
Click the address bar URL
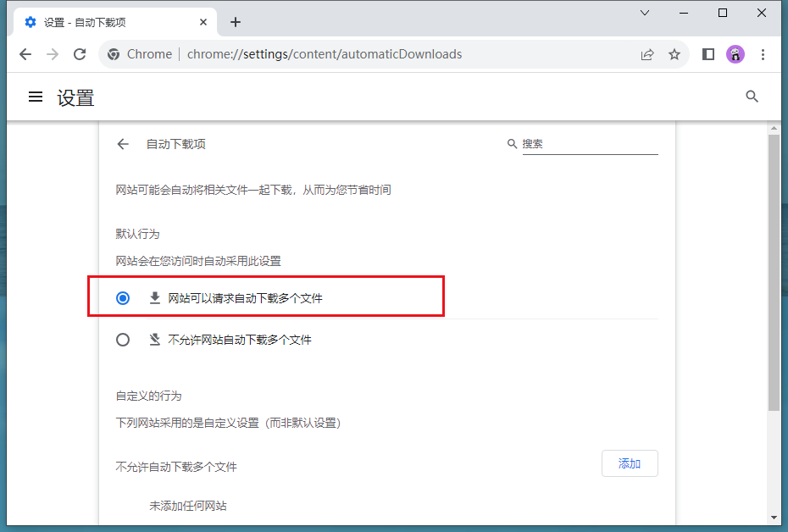325,54
